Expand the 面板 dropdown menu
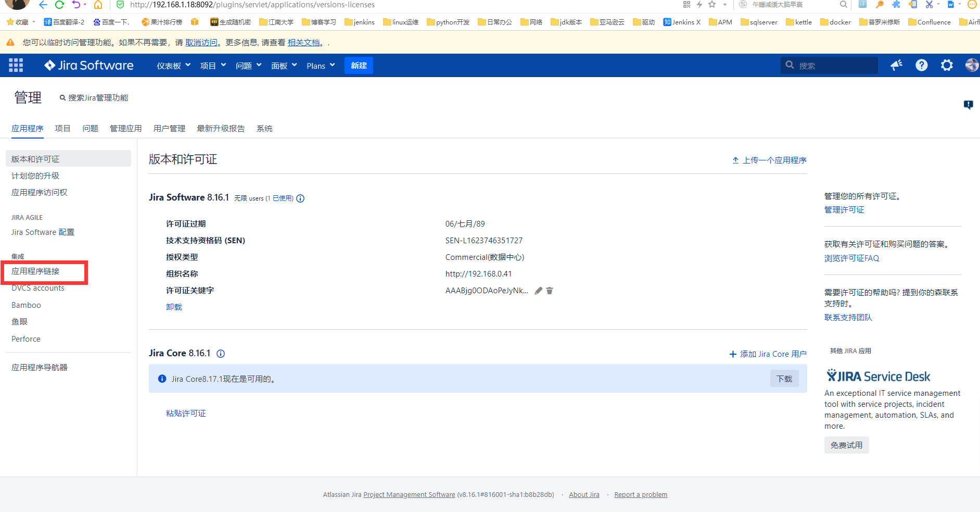The image size is (980, 512). pos(284,66)
